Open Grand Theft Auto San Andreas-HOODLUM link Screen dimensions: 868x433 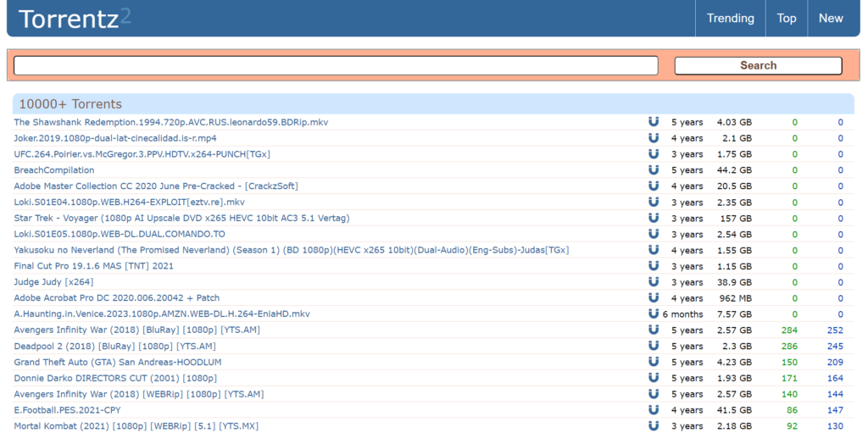click(x=118, y=362)
